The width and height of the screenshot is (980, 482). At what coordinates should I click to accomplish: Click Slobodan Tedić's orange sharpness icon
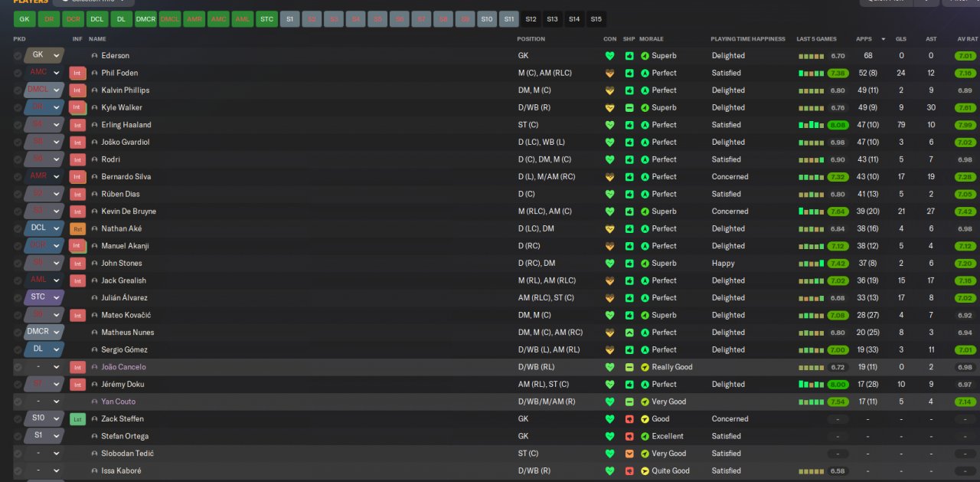pyautogui.click(x=629, y=454)
